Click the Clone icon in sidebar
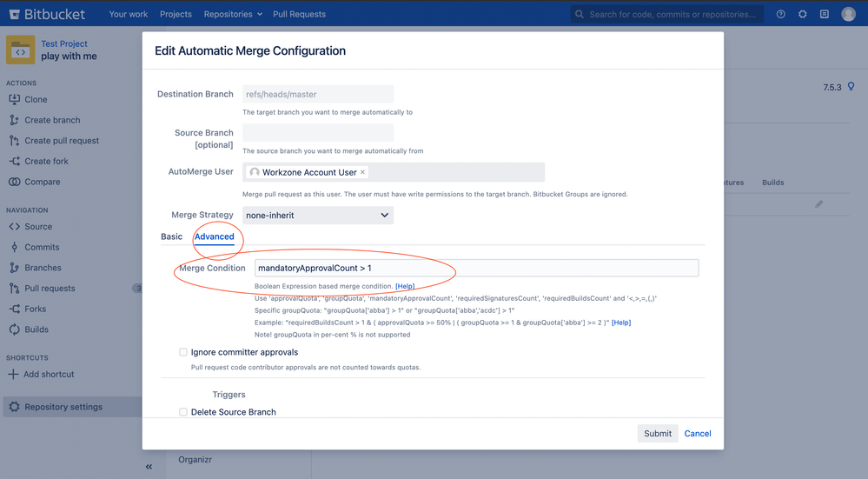 tap(15, 99)
